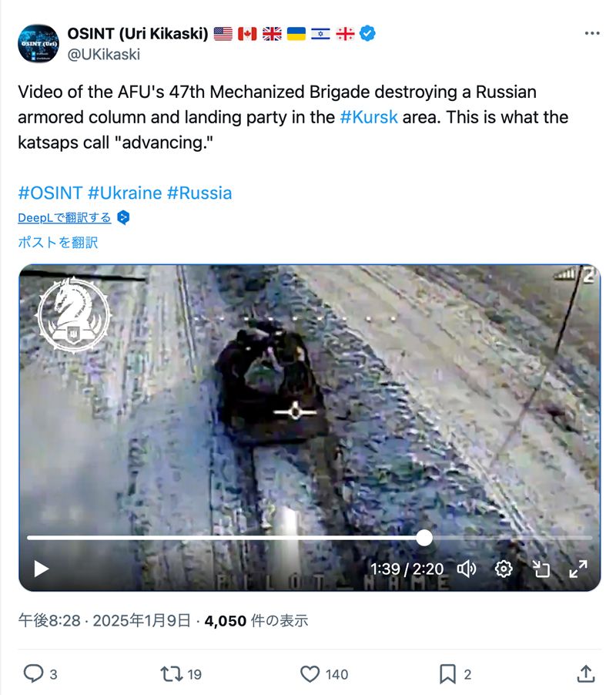
Task: Open the @UKikaski profile handle
Action: pyautogui.click(x=104, y=54)
